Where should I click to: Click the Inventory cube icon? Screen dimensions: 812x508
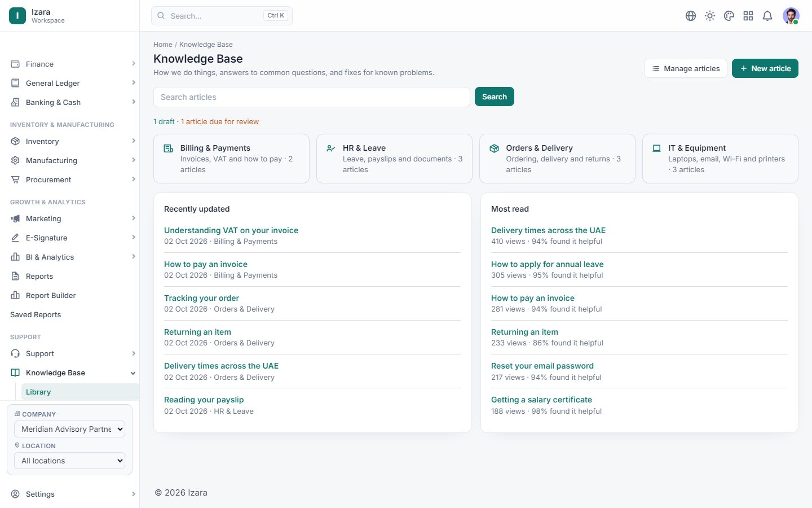(x=15, y=141)
